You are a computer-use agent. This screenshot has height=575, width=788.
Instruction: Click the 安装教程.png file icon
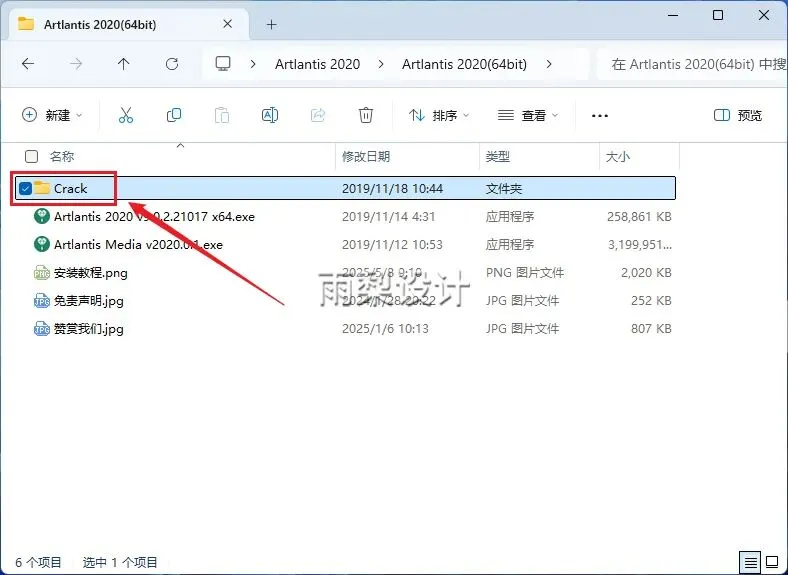[x=42, y=272]
